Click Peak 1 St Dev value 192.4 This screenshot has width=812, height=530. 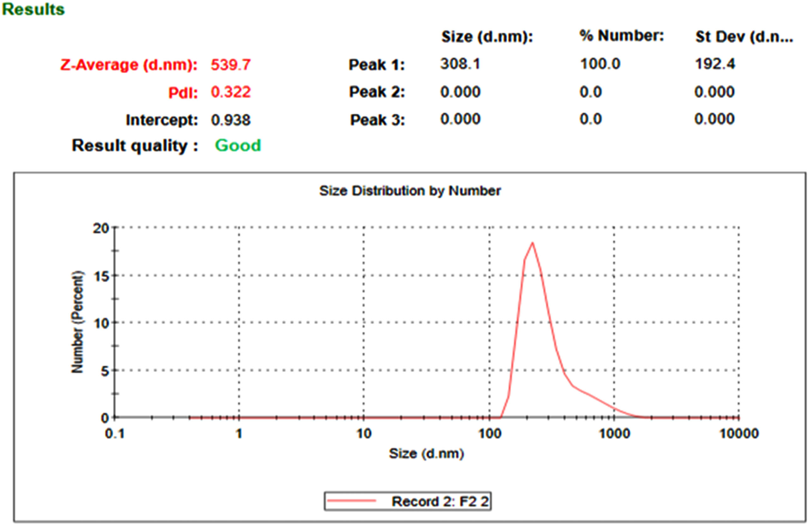pyautogui.click(x=715, y=64)
